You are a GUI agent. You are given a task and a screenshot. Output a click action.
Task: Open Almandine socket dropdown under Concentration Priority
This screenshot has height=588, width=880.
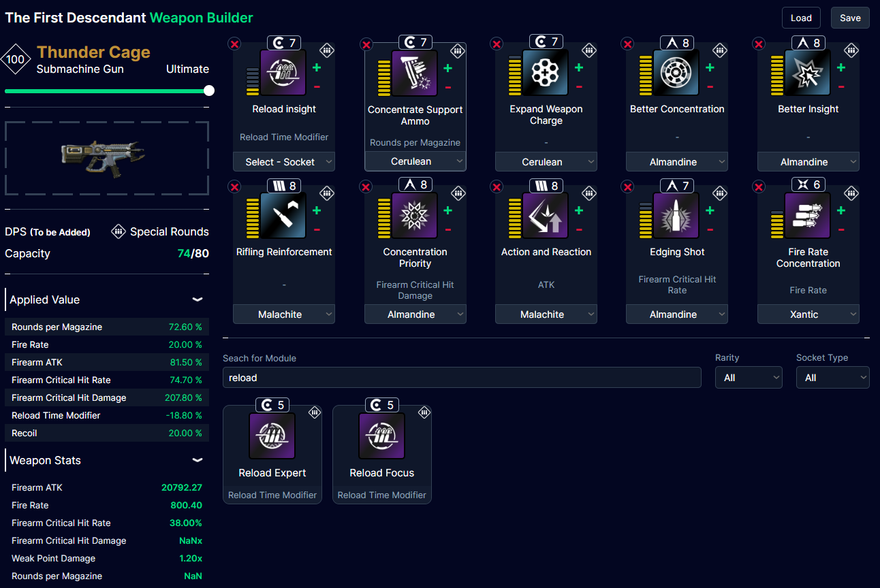coord(415,314)
